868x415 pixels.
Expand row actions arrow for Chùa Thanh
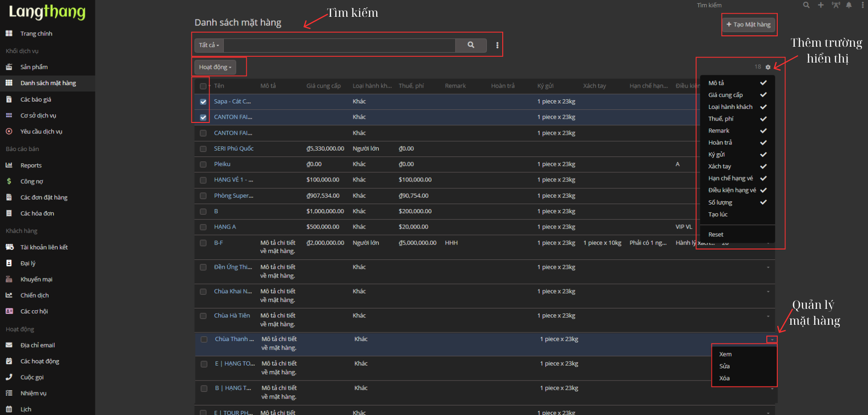[x=772, y=340]
